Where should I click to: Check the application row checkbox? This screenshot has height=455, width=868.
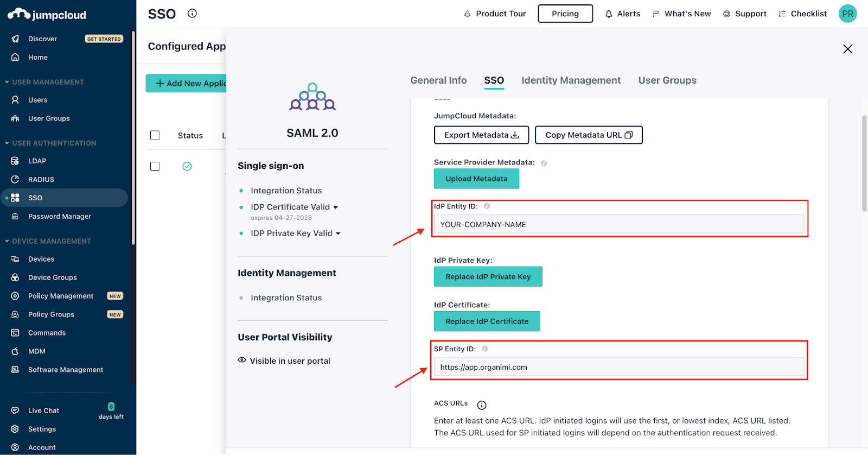(155, 166)
